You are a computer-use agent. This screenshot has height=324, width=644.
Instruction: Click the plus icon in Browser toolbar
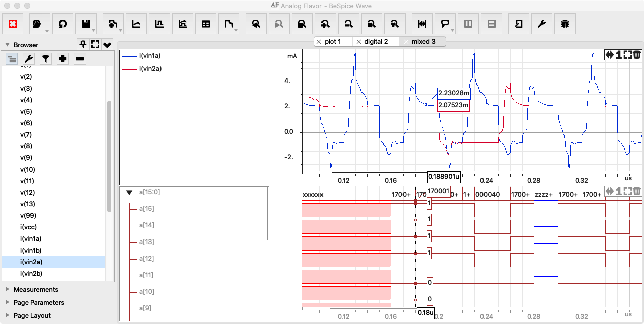click(x=63, y=59)
